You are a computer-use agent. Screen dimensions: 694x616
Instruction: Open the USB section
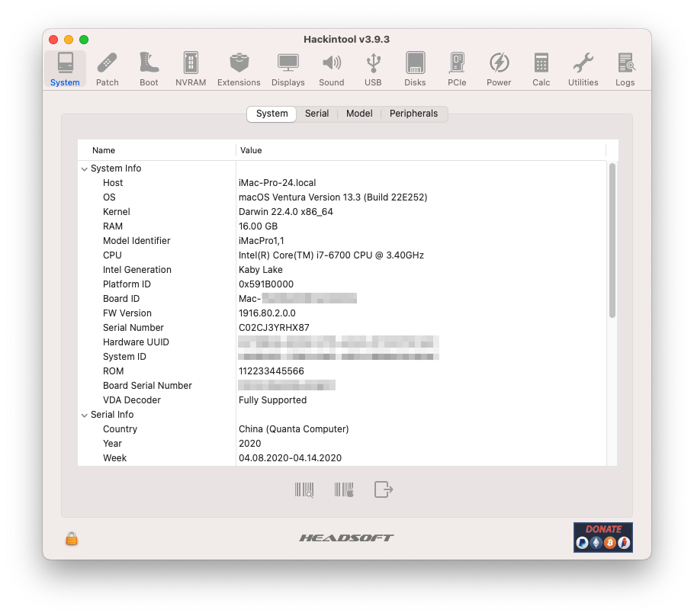[x=373, y=69]
